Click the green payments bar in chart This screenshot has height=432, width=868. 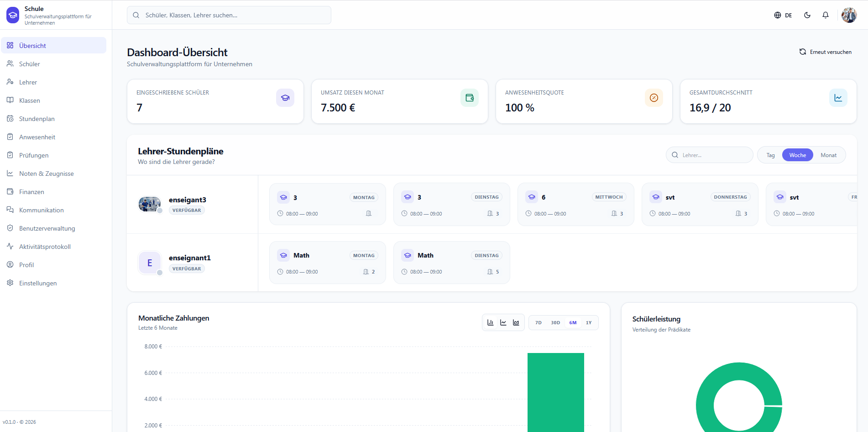556,392
